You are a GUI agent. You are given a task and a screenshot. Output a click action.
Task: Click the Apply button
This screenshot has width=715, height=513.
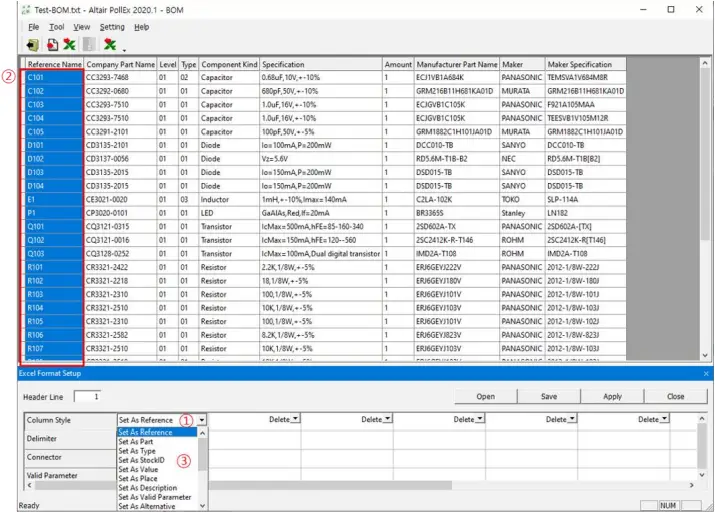[612, 396]
